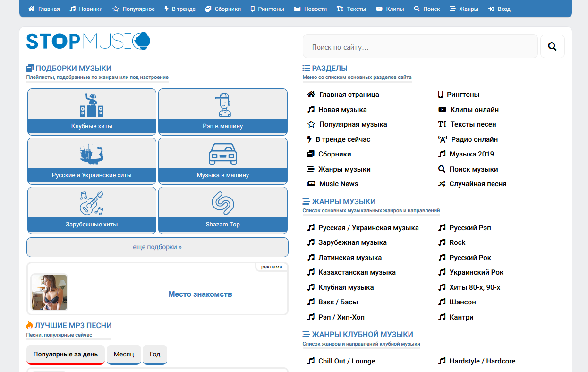Open the Зарубежные хиты guitar icon

pyautogui.click(x=92, y=203)
